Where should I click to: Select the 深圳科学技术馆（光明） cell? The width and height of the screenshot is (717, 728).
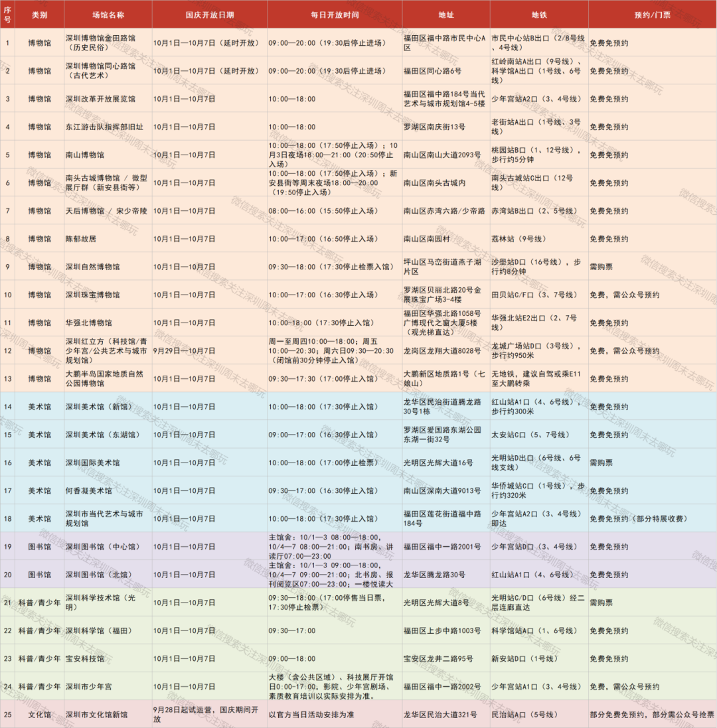[x=108, y=602]
